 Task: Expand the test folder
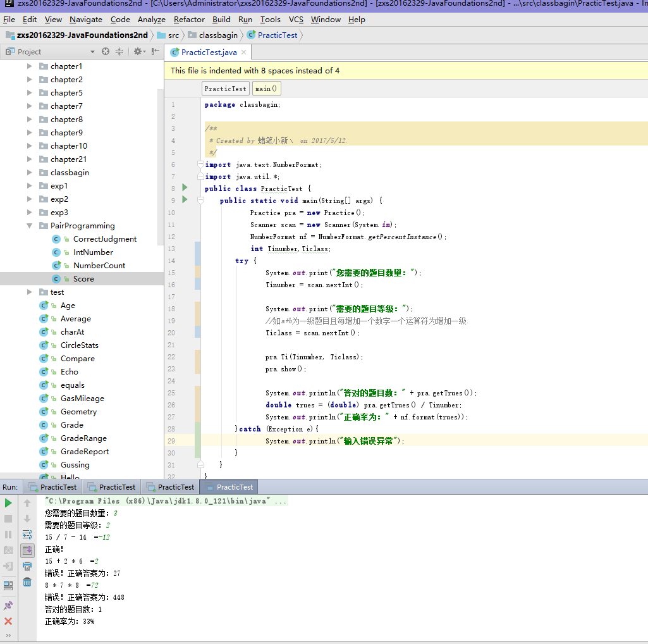click(29, 292)
